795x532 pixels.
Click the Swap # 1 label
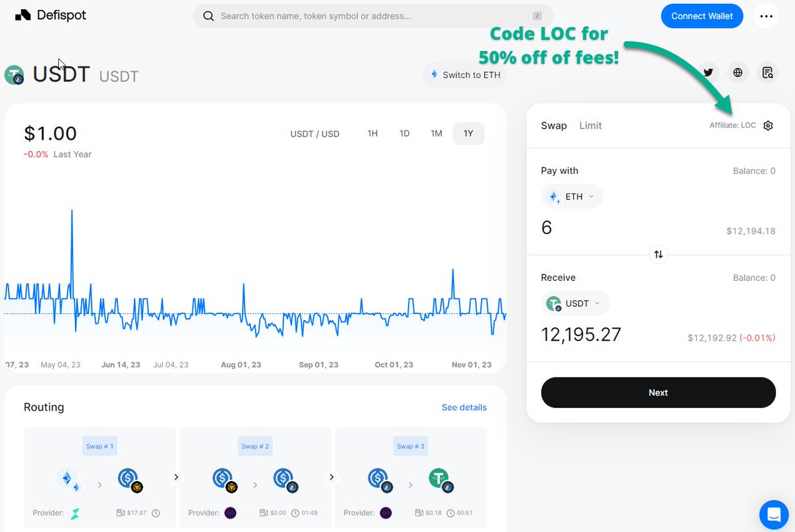tap(99, 447)
